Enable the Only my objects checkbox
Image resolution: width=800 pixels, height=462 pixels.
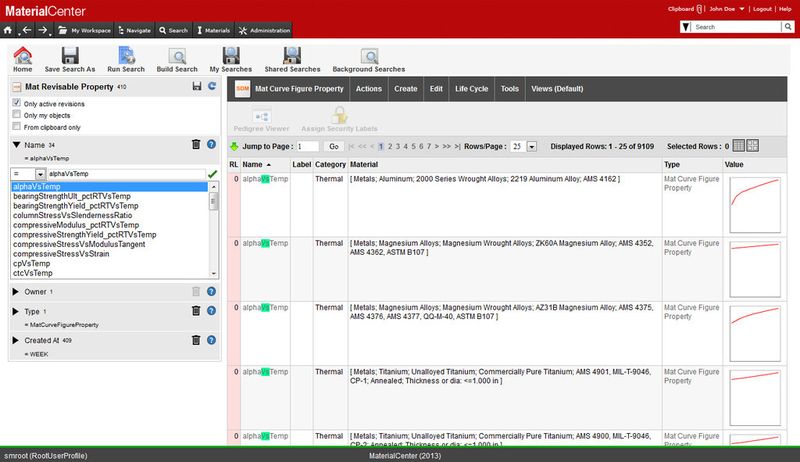pos(16,115)
